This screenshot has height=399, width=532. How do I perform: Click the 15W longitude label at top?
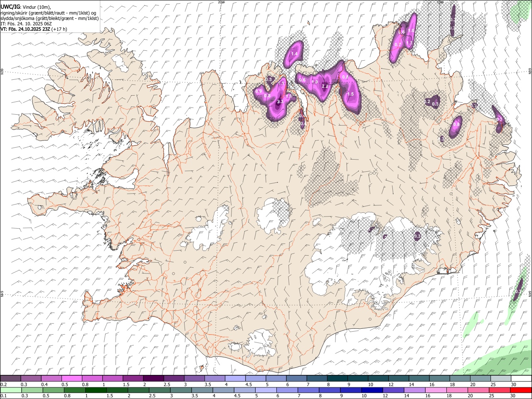440,2
